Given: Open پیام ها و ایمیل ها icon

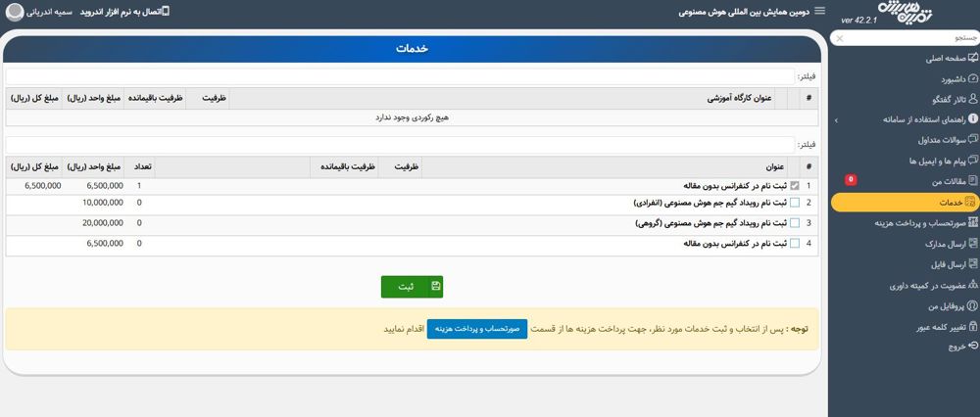Looking at the screenshot, I should click(x=971, y=161).
